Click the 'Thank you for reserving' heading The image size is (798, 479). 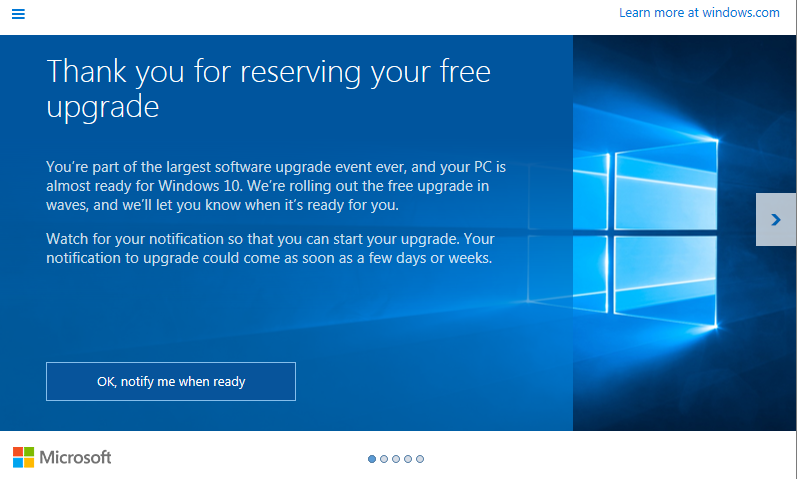pos(269,89)
